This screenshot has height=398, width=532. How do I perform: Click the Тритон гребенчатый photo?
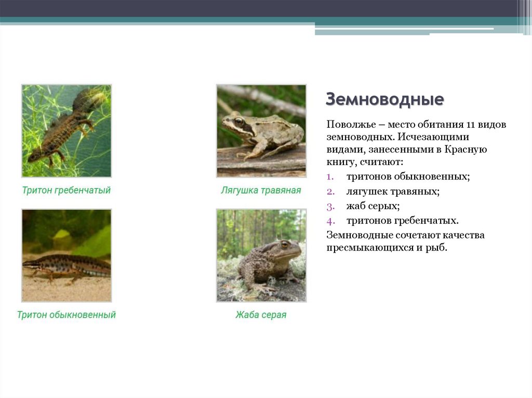tap(66, 131)
